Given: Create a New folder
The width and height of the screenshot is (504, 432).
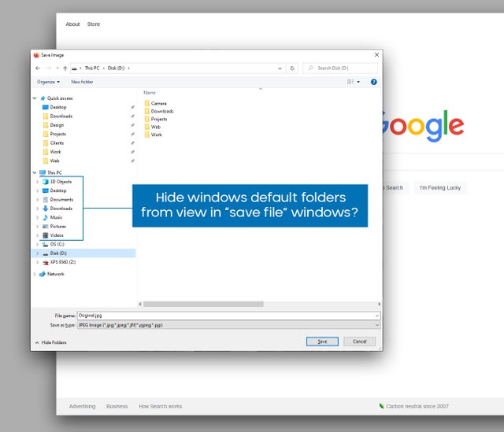Looking at the screenshot, I should click(x=82, y=82).
